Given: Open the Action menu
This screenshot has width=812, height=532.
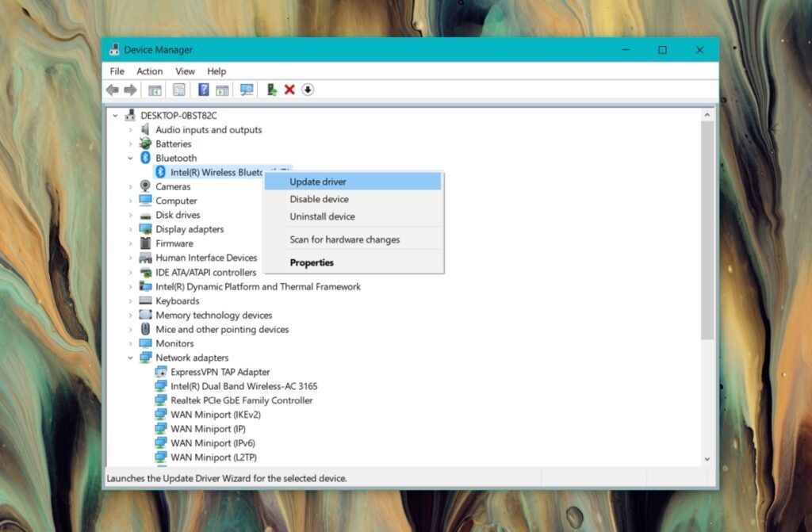Looking at the screenshot, I should pos(149,71).
